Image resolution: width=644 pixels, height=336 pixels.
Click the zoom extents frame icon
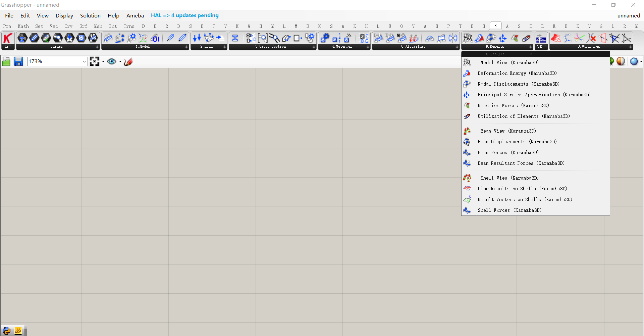coord(95,61)
